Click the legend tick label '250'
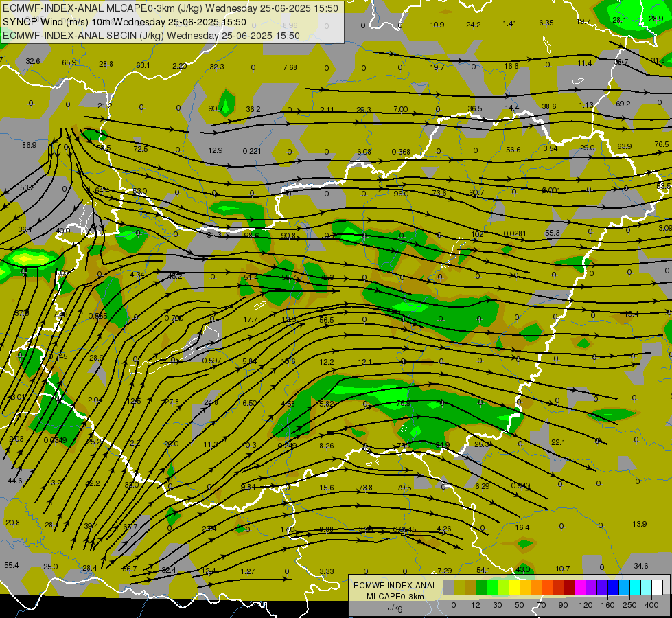The image size is (672, 618). [x=629, y=605]
